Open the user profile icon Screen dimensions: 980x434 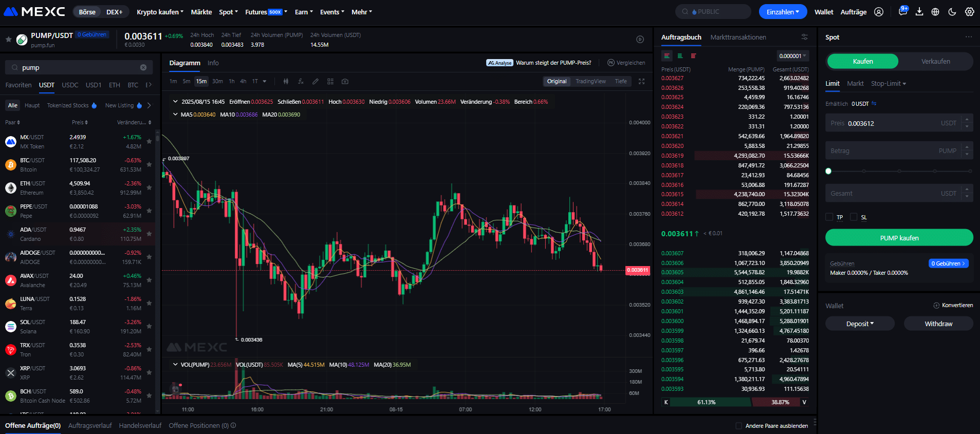(x=879, y=12)
